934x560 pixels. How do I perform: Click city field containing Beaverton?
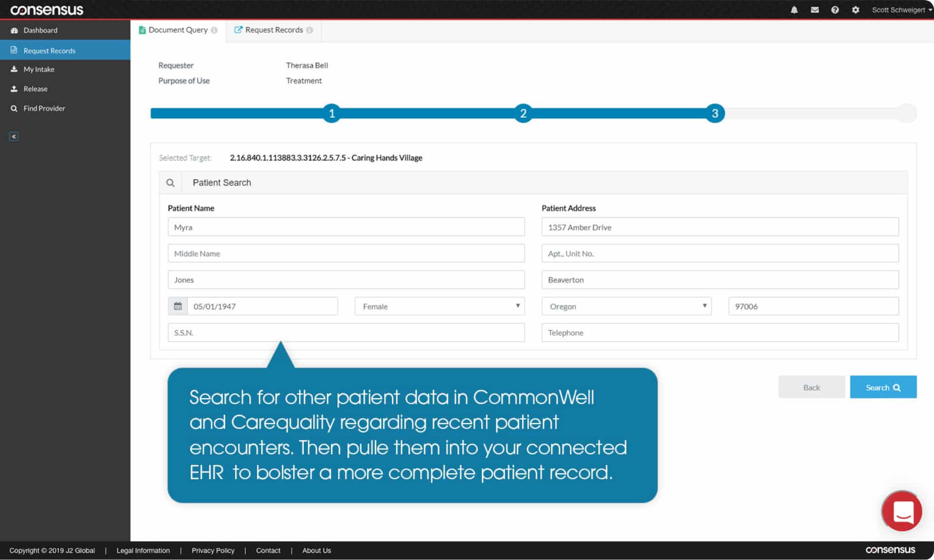coord(720,280)
